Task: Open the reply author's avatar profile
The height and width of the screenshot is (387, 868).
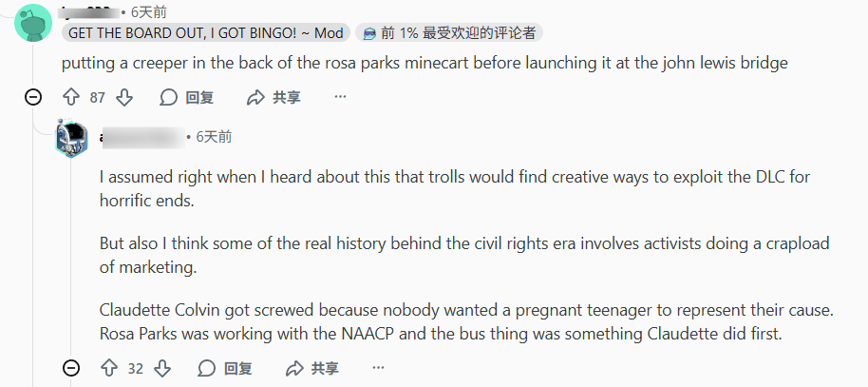Action: click(x=72, y=139)
